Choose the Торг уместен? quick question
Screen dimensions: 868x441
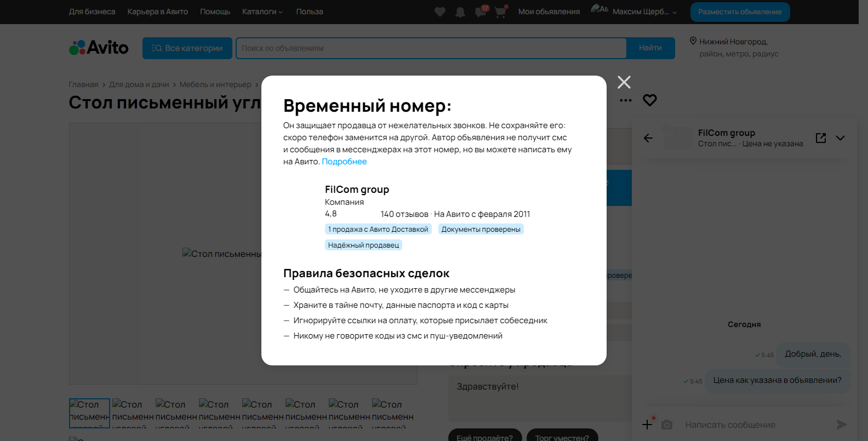(562, 438)
